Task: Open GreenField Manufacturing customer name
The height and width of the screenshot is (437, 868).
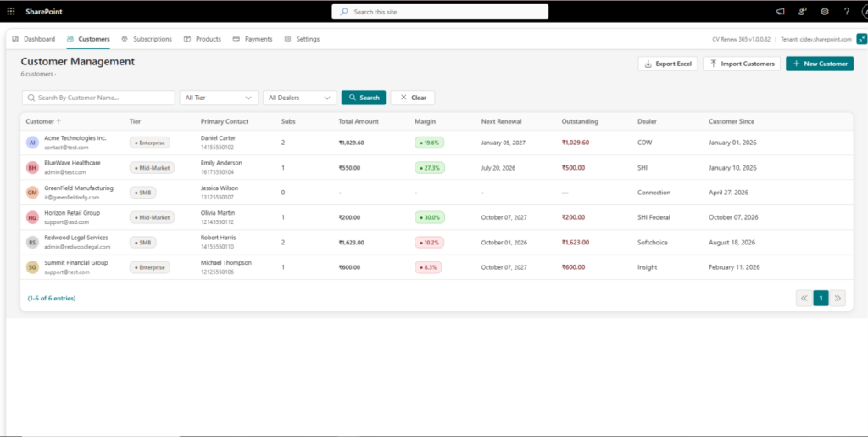Action: (x=79, y=188)
